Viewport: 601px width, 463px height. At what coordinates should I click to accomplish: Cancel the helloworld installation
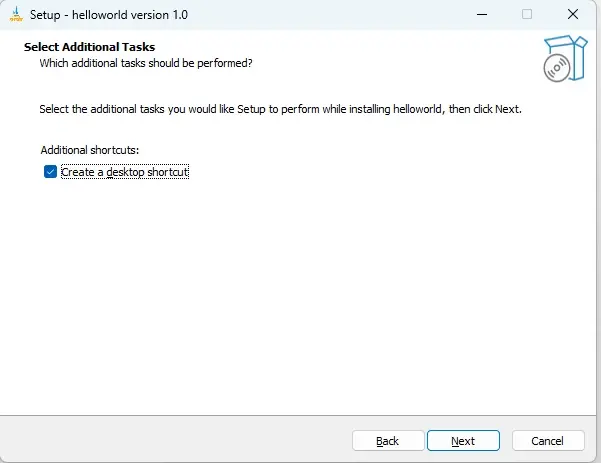tap(548, 441)
